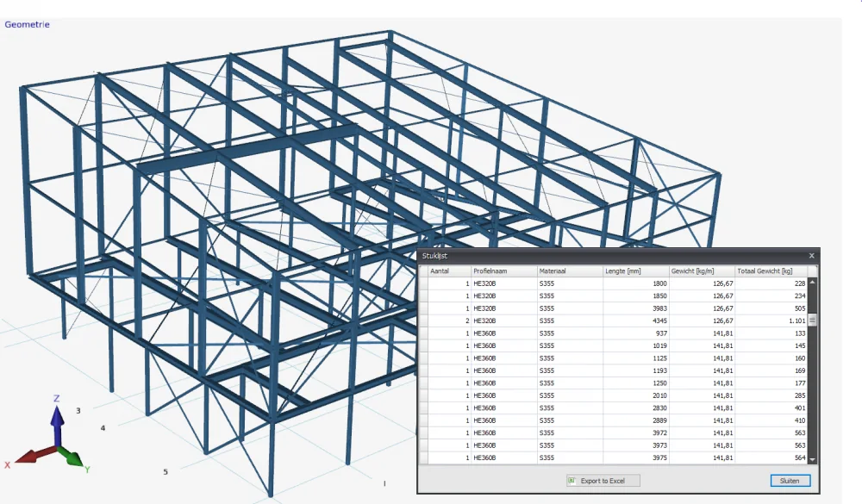This screenshot has height=504, width=862.
Task: Select the length cell 4345
Action: click(636, 321)
